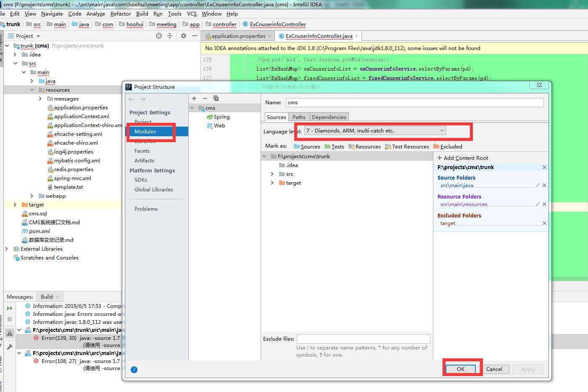Expand target folder in content root tree
This screenshot has width=588, height=392.
click(x=272, y=183)
